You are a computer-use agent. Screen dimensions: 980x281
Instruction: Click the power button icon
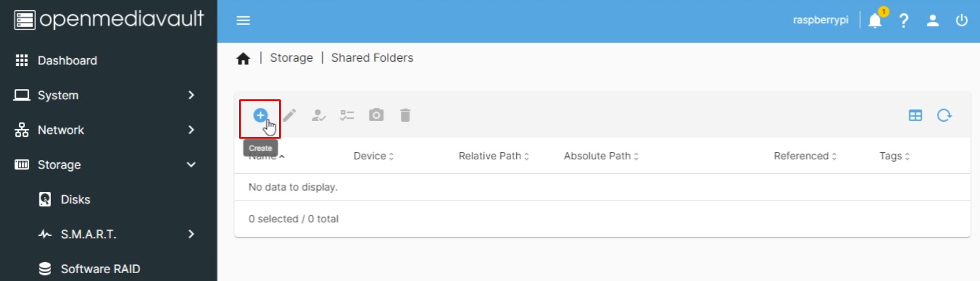click(961, 21)
